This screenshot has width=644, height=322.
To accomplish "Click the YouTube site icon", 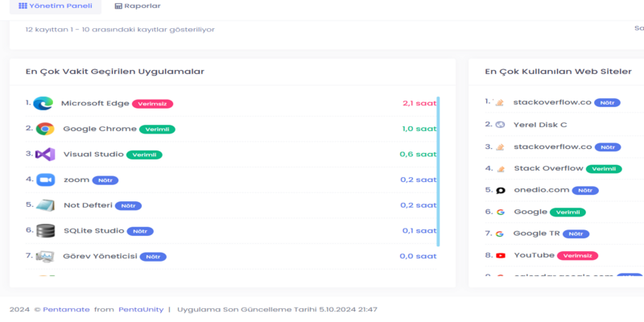I will 500,255.
